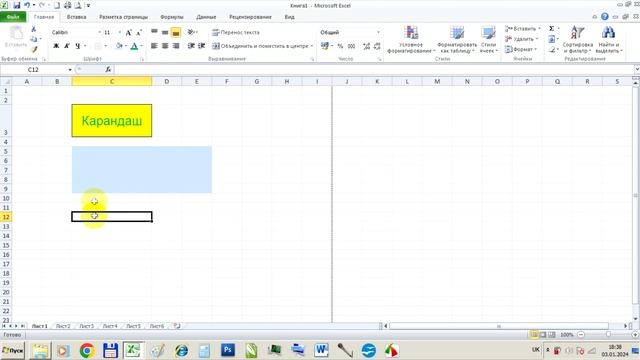Switch to Вид ribbon tab
Image resolution: width=640 pixels, height=360 pixels.
[289, 17]
